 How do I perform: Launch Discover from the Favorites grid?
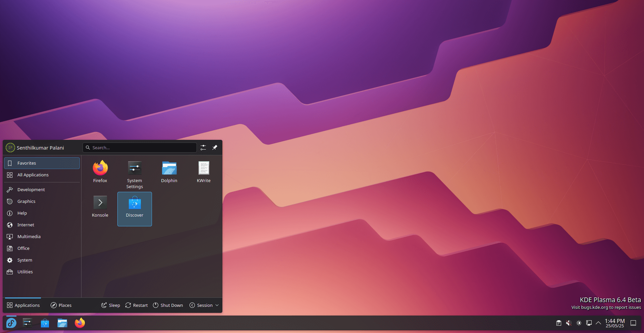pyautogui.click(x=135, y=209)
